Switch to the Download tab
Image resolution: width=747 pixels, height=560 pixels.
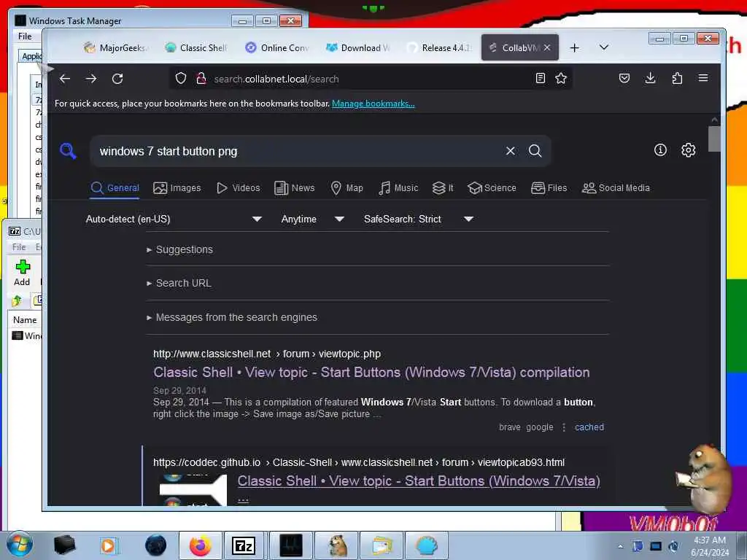tap(358, 47)
